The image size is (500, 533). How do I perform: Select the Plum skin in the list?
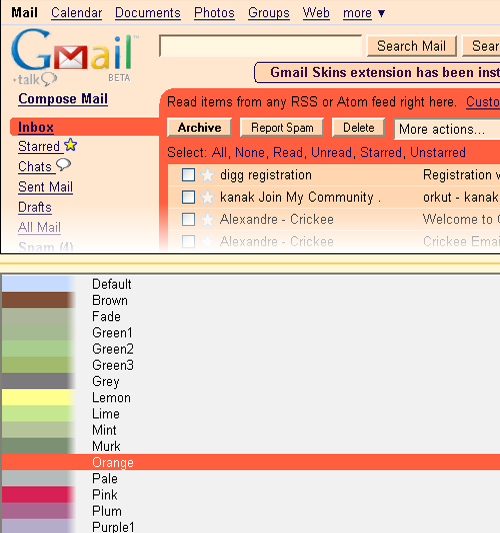[107, 511]
